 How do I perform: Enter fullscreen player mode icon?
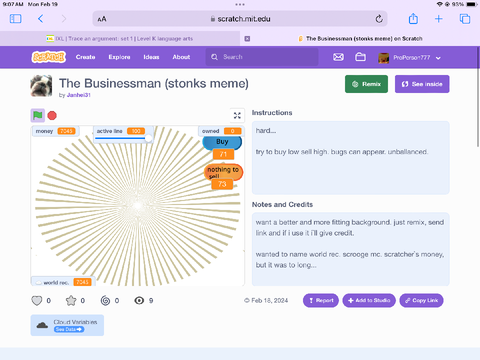click(237, 116)
